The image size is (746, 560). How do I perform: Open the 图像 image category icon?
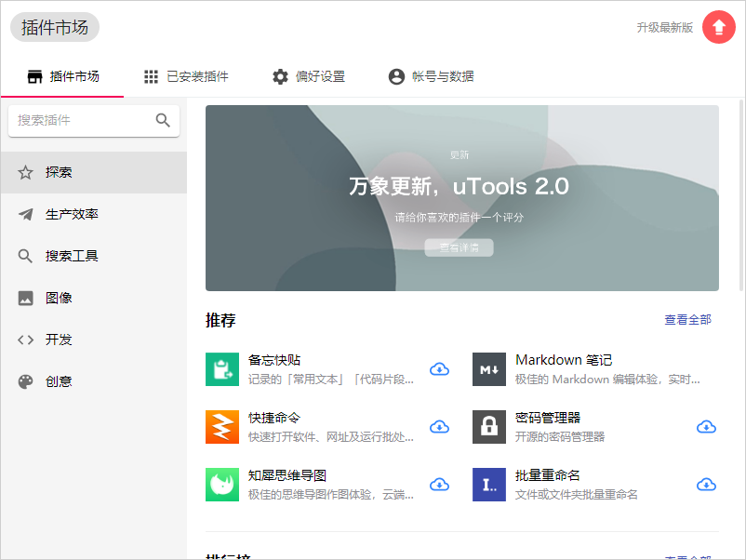coord(26,298)
